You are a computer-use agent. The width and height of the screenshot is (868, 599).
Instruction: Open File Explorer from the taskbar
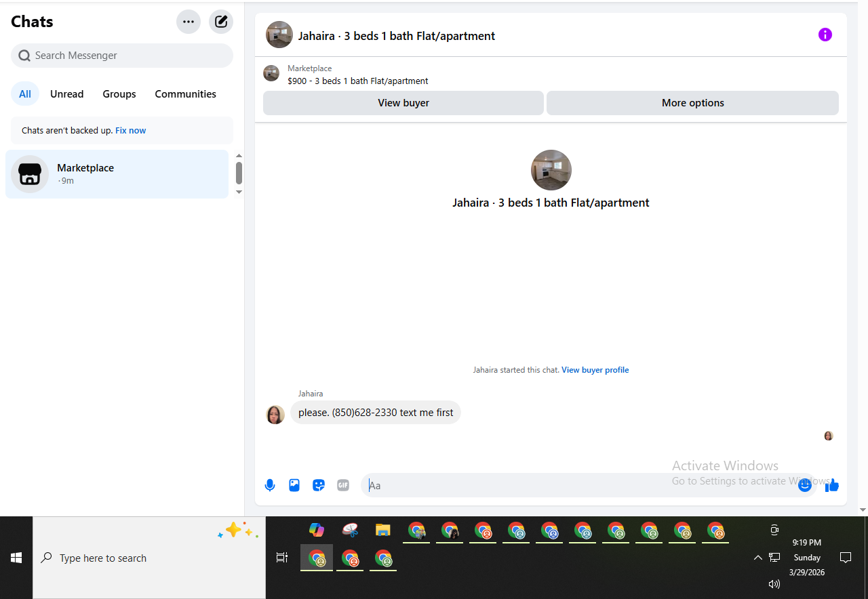pos(383,530)
